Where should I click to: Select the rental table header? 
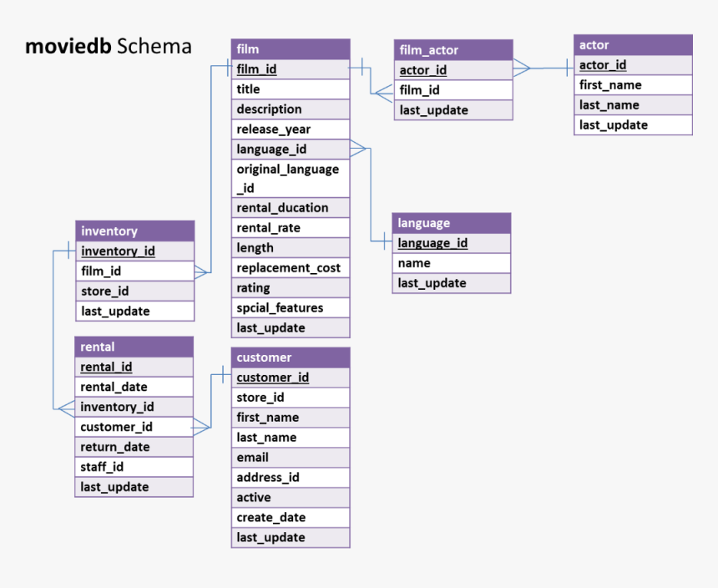coord(134,347)
